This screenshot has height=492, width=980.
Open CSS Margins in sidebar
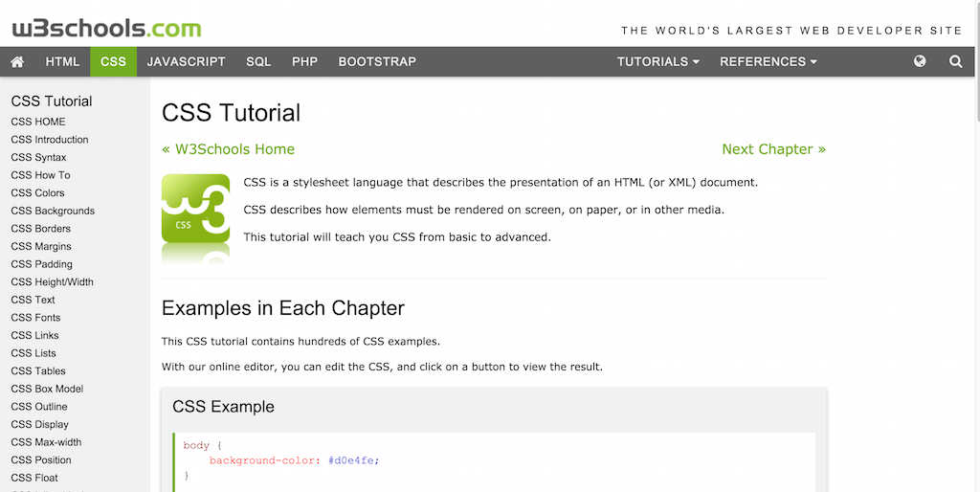tap(40, 246)
